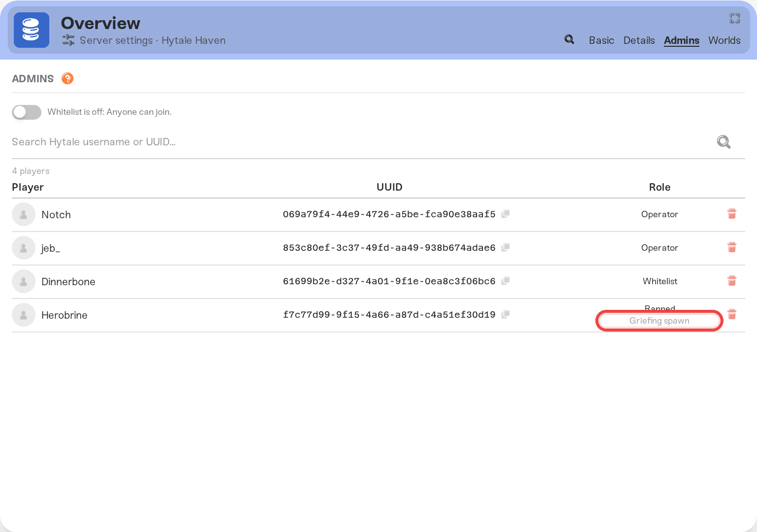Click Notch's avatar icon
757x532 pixels.
24,214
